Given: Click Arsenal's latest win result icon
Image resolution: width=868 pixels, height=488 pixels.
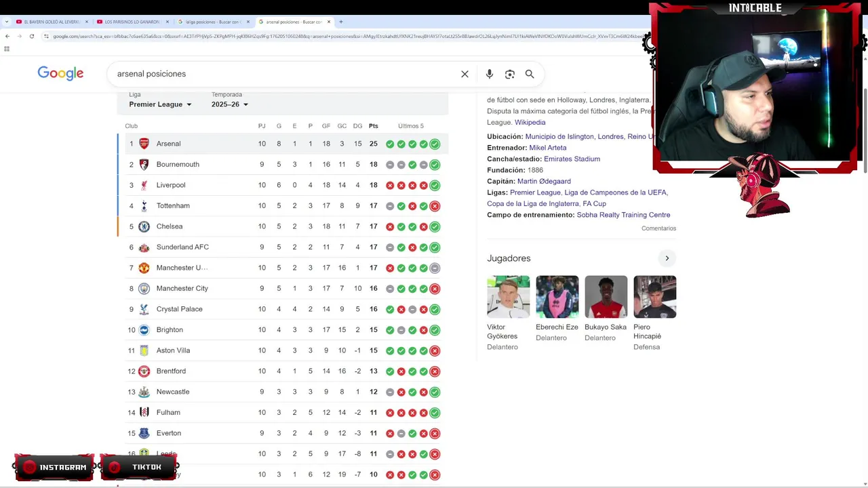Looking at the screenshot, I should click(x=435, y=144).
